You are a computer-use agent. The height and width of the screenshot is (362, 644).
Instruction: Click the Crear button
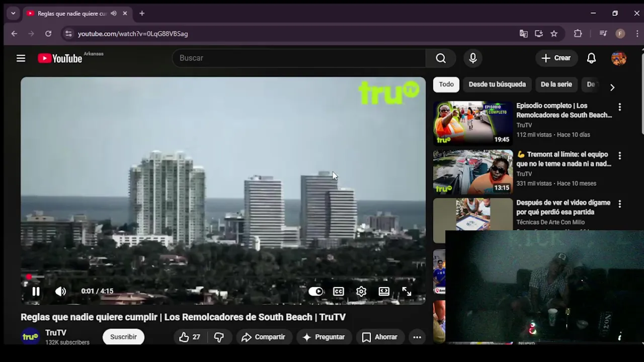point(556,58)
